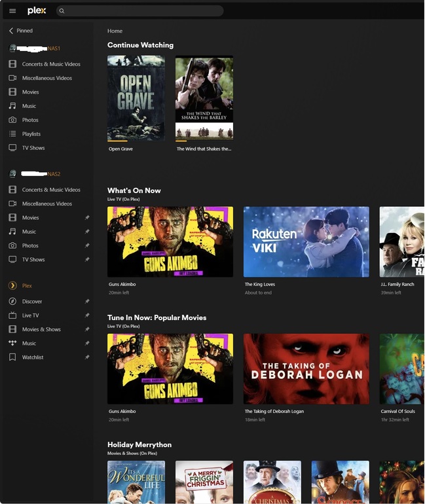Toggle pin for Watchlist
Image resolution: width=425 pixels, height=504 pixels.
coord(87,357)
